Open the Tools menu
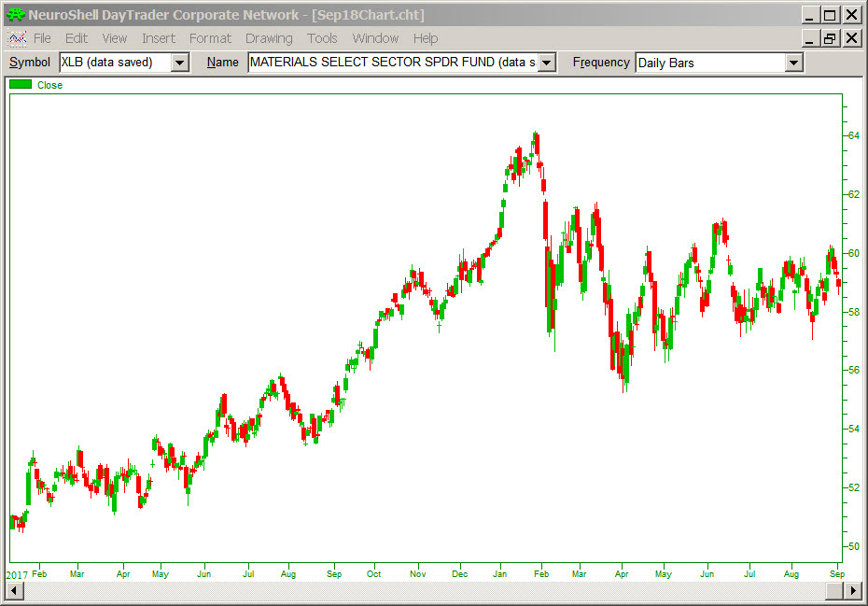This screenshot has height=606, width=868. 322,38
